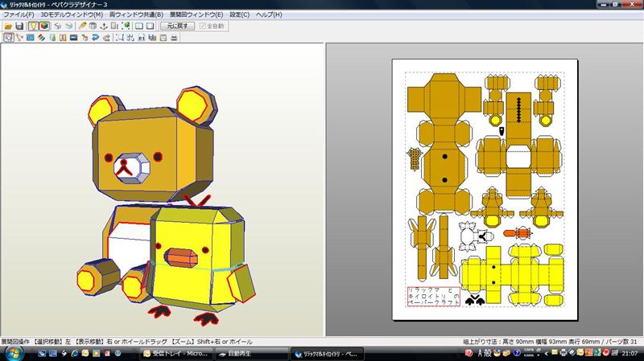This screenshot has height=361, width=644.
Task: Open the 設定(C) menu
Action: tap(239, 14)
